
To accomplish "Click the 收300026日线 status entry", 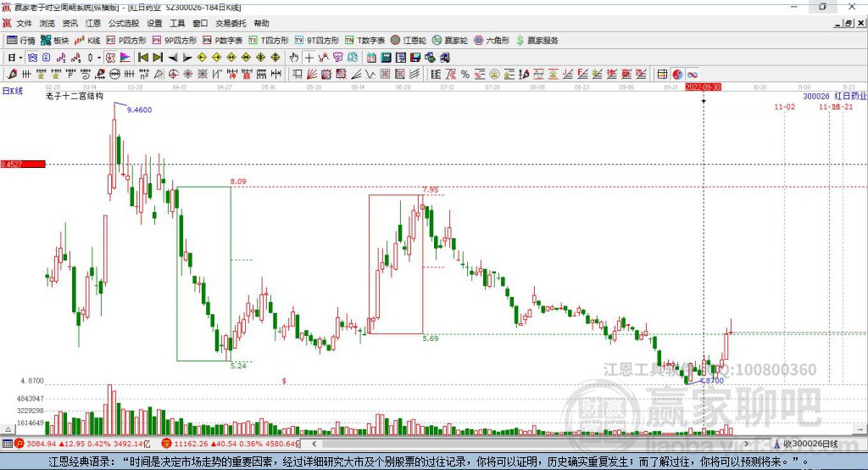I will (x=806, y=444).
